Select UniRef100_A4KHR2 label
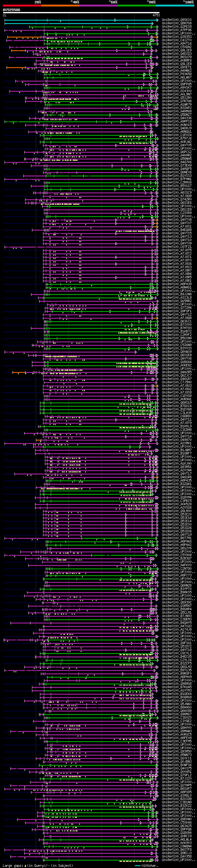This screenshot has height=868, width=197. (177, 155)
